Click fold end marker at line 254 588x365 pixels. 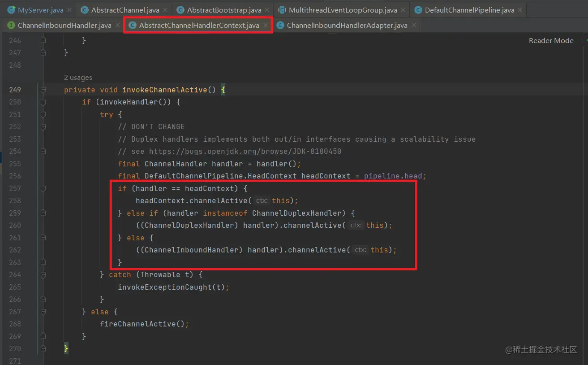pos(43,151)
